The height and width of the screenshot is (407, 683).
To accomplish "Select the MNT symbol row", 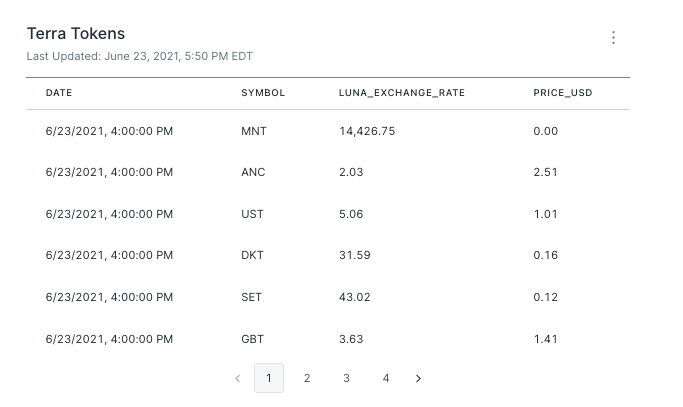I will point(254,131).
